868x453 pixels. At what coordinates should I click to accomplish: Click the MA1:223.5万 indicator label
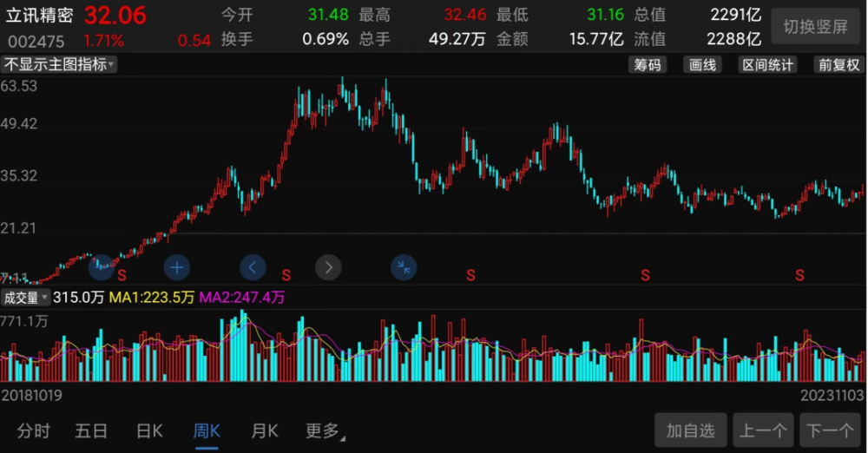tap(152, 298)
